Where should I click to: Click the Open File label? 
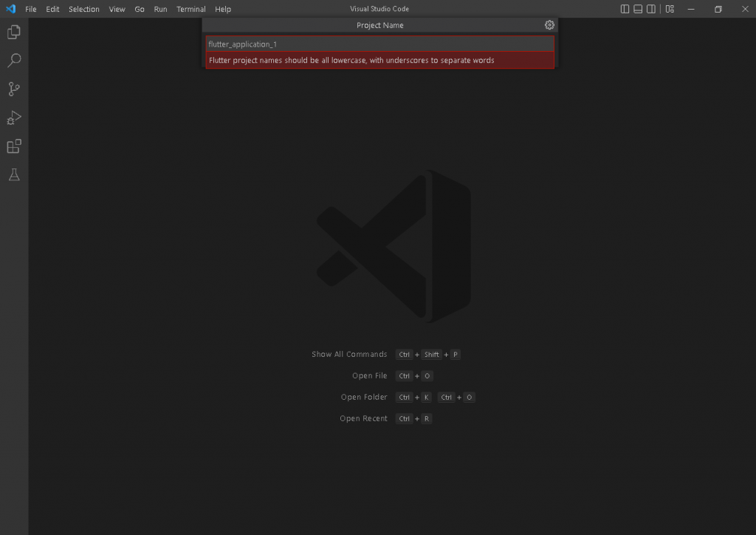tap(369, 375)
